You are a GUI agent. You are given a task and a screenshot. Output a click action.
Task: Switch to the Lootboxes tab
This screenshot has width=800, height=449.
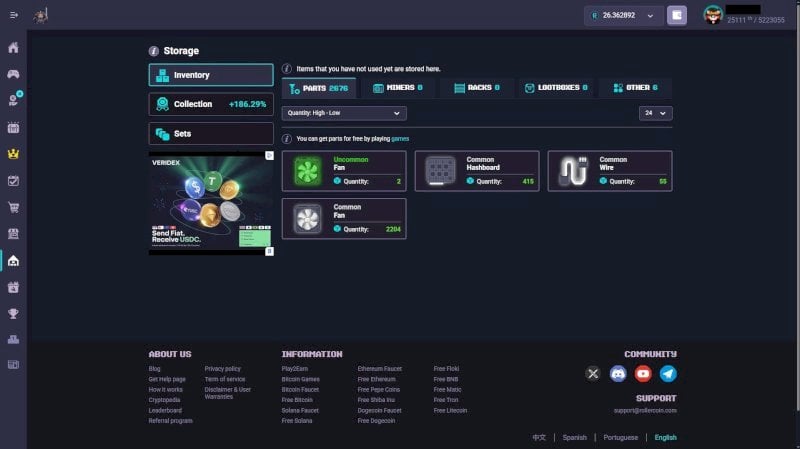tap(556, 88)
